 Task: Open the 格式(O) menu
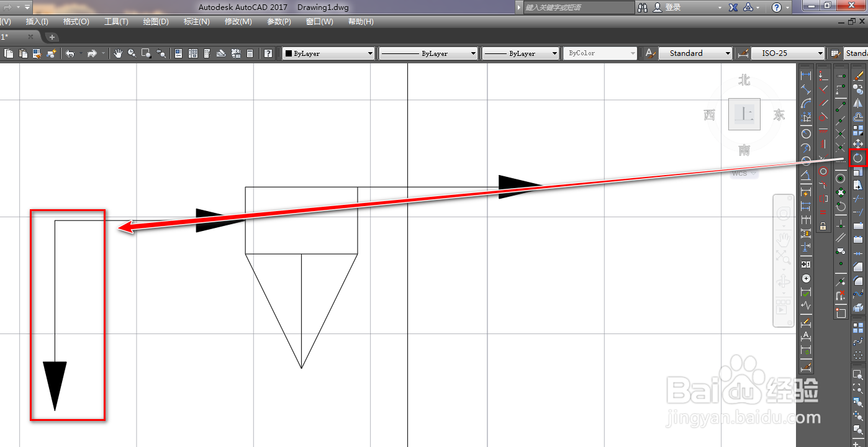coord(76,22)
